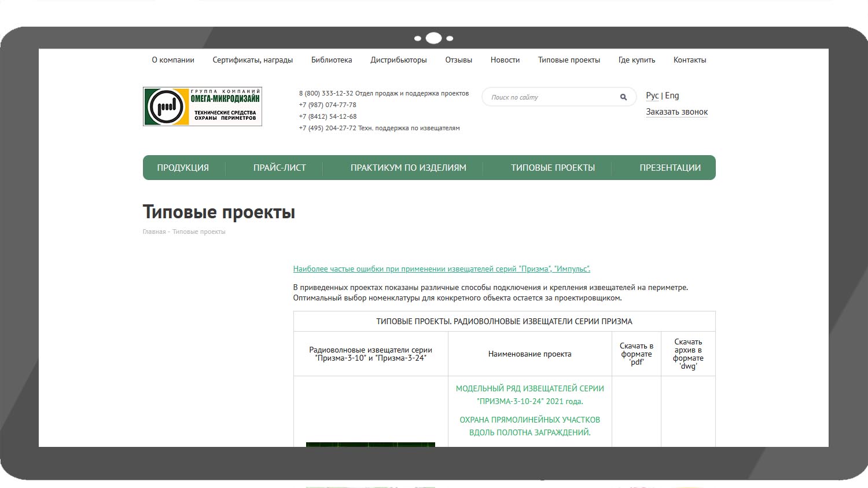Select Где купить in top navigation
Viewport: 868px width, 488px height.
click(x=637, y=60)
